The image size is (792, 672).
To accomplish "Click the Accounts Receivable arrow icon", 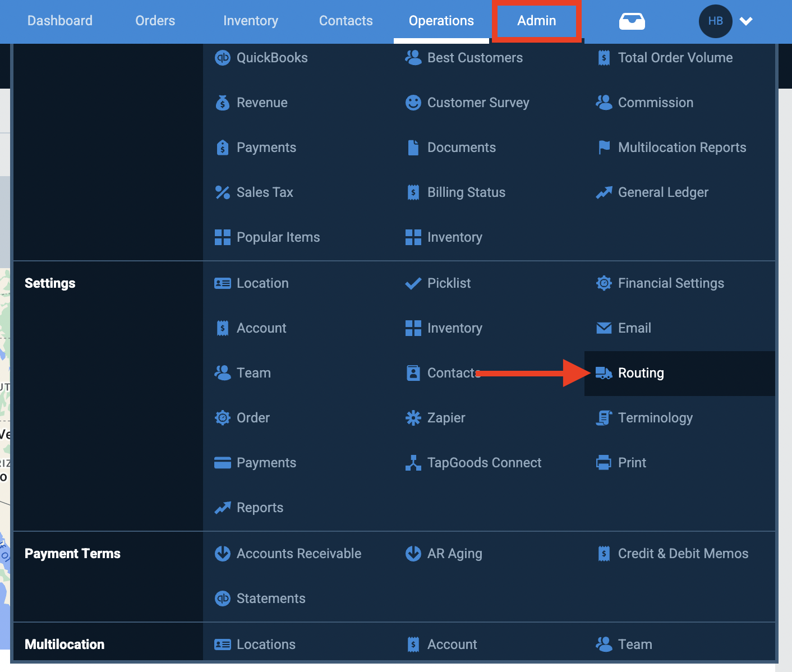I will 223,554.
